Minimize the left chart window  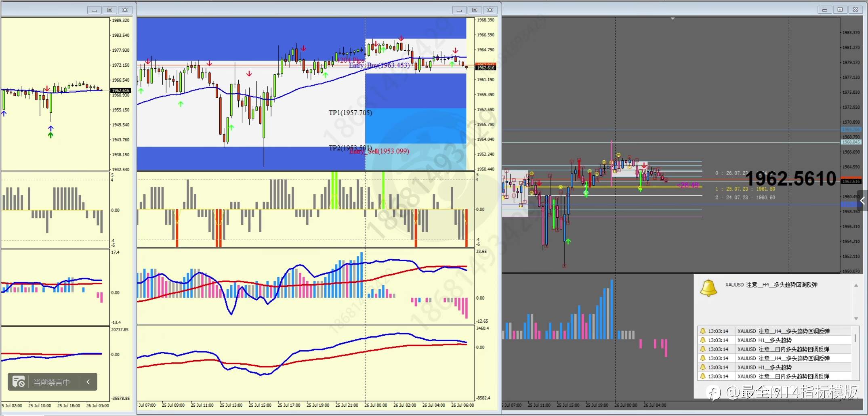[94, 10]
